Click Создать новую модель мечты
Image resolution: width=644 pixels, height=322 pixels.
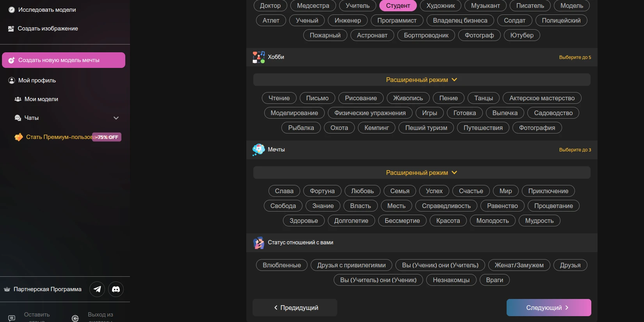pyautogui.click(x=64, y=60)
